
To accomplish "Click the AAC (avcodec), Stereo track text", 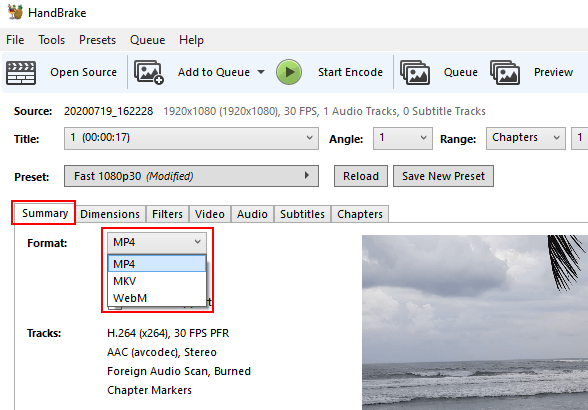I will (162, 352).
